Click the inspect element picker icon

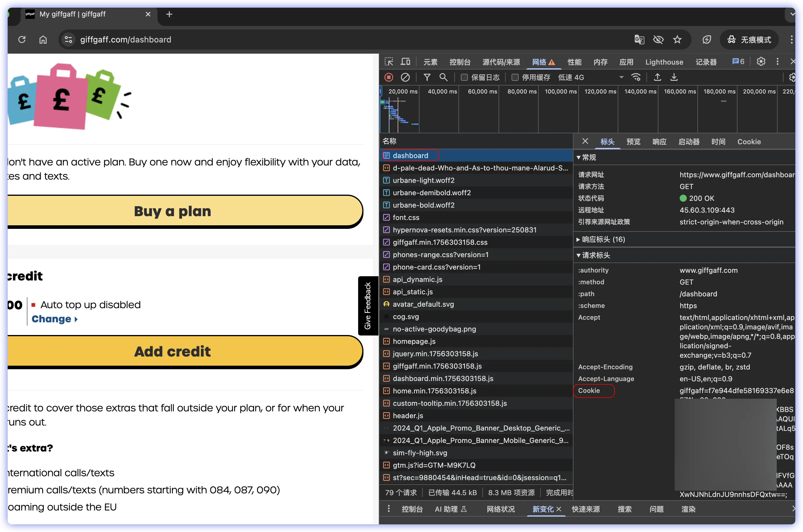pos(389,62)
